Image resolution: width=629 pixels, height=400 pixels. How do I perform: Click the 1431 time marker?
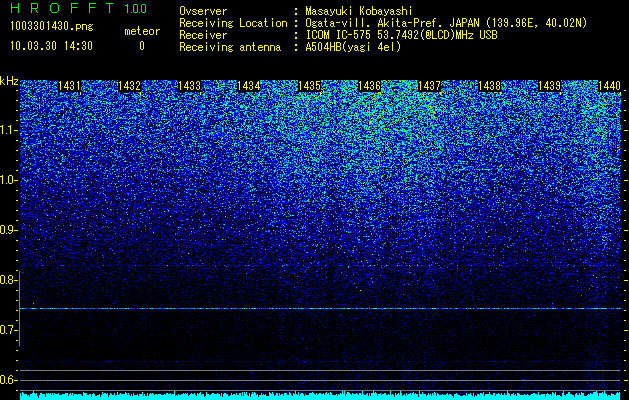[69, 86]
